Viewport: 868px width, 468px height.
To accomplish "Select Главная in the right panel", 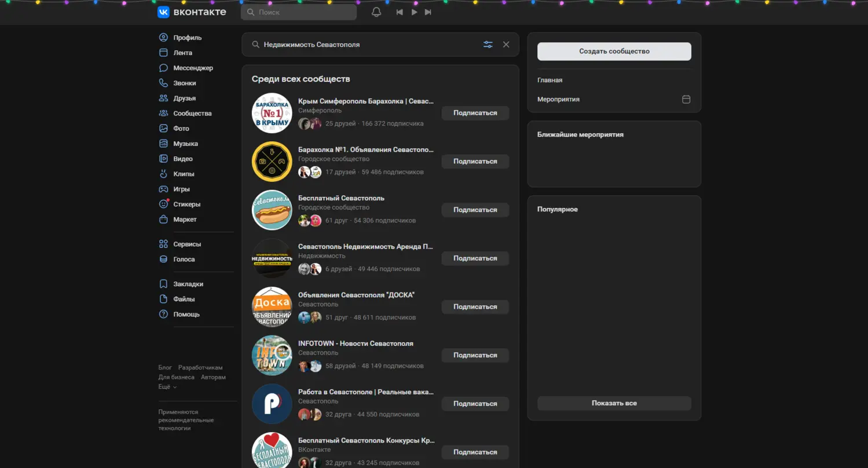I will 550,81.
